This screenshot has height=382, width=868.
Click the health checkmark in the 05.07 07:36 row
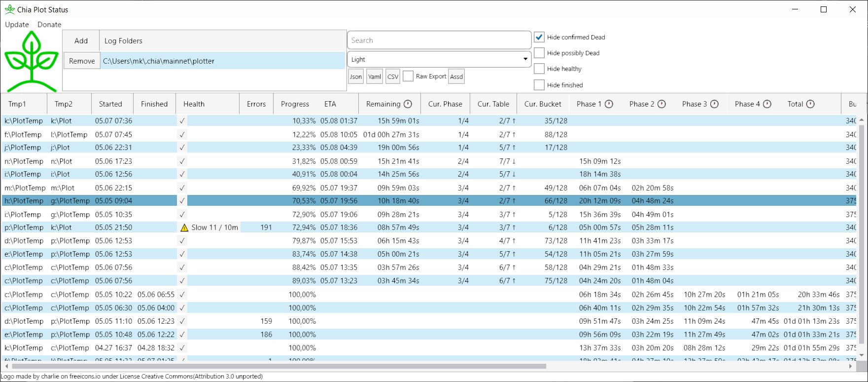coord(182,121)
